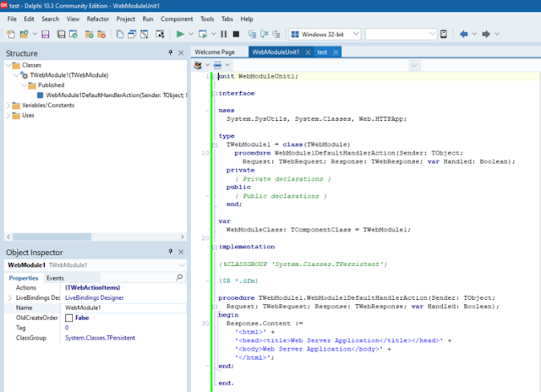Select the Properties tab in Object Inspector

tap(24, 278)
